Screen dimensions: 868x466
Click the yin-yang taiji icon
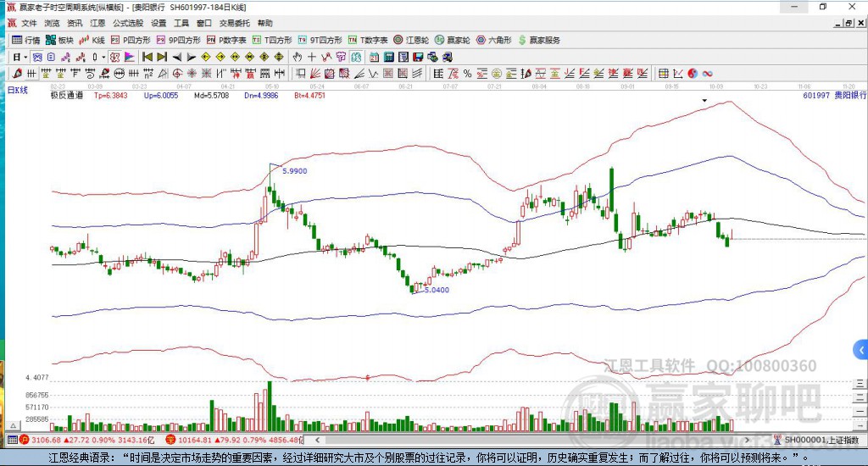[693, 74]
